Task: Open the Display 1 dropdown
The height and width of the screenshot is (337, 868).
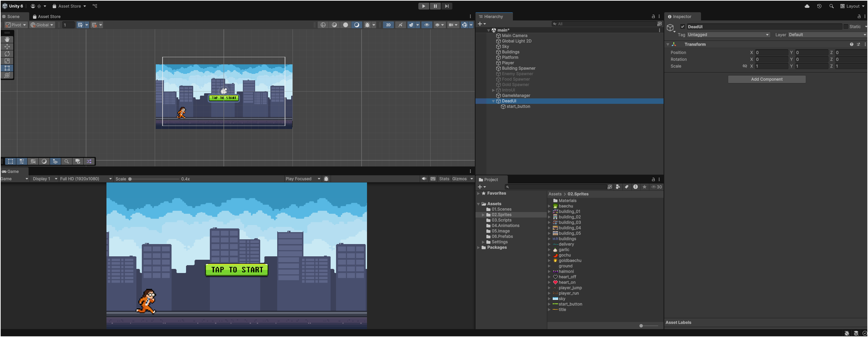Action: (x=45, y=179)
